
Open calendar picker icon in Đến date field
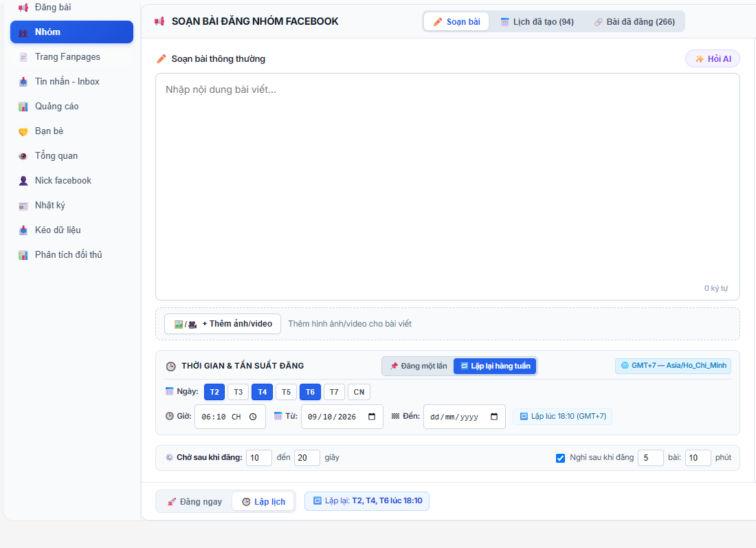point(494,417)
